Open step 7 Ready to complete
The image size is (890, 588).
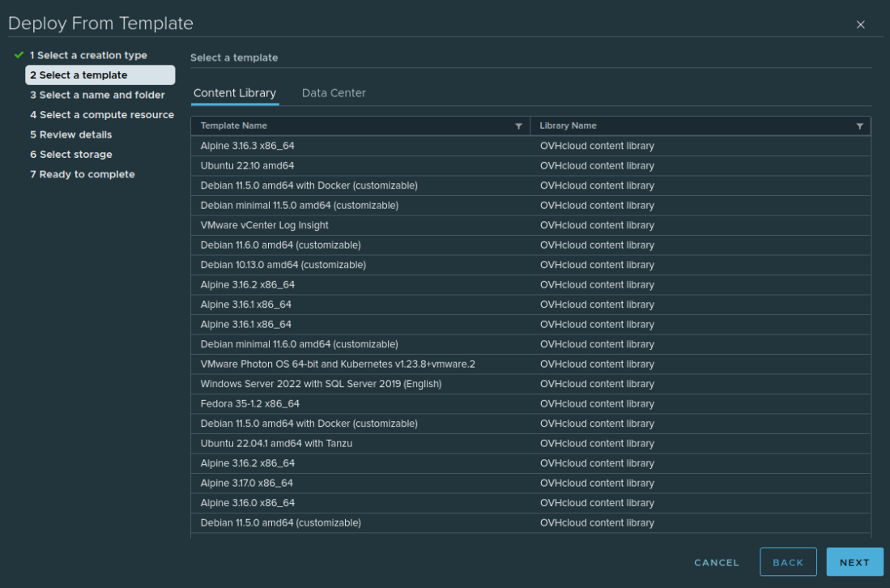coord(82,174)
